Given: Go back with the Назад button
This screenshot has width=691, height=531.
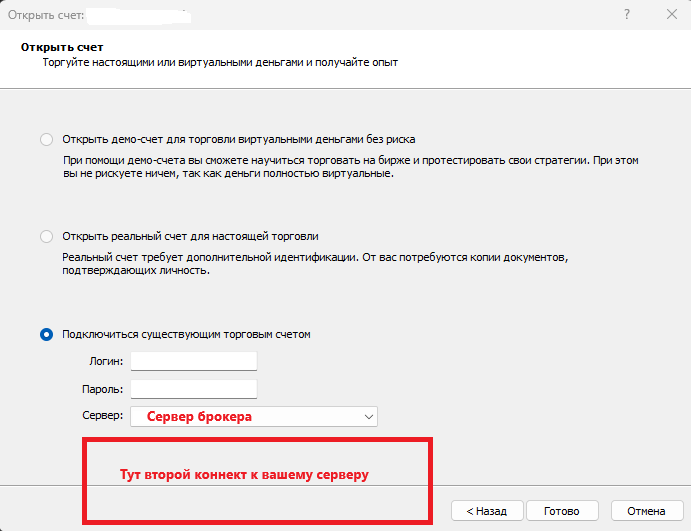Looking at the screenshot, I should (x=485, y=510).
